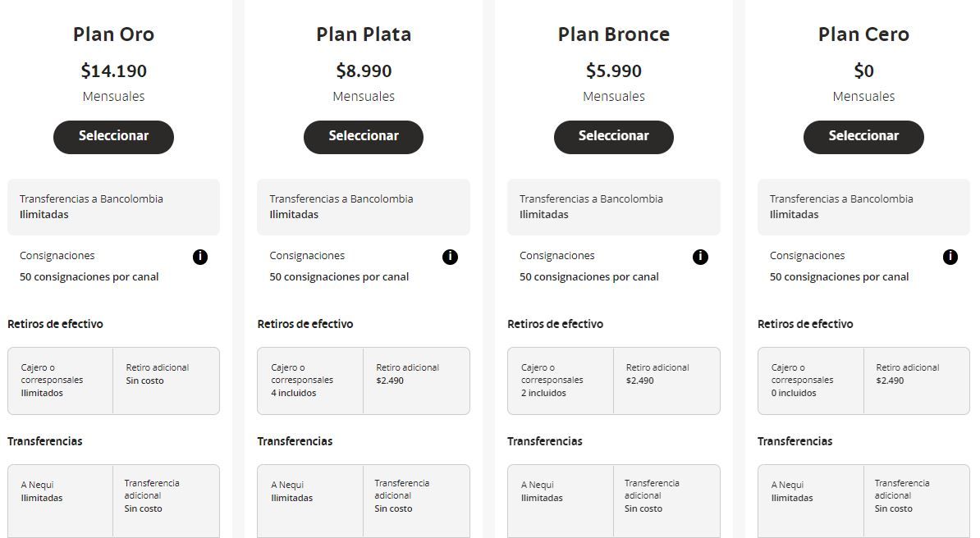Click the A Nequi Ilimitadas cell in Plan Bronce

coord(561,501)
